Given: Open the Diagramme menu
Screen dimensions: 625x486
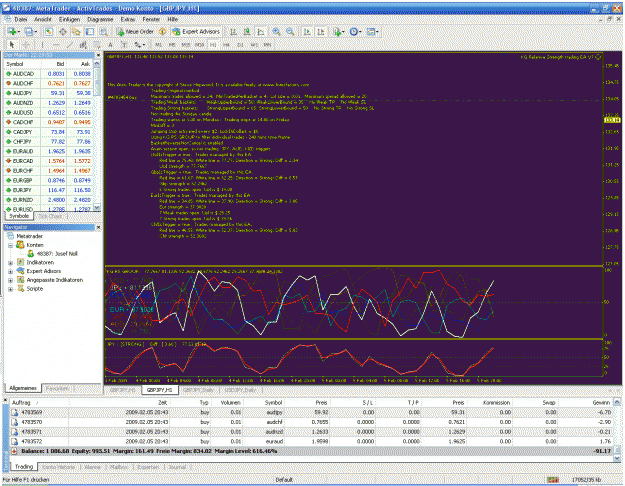Looking at the screenshot, I should [x=100, y=19].
